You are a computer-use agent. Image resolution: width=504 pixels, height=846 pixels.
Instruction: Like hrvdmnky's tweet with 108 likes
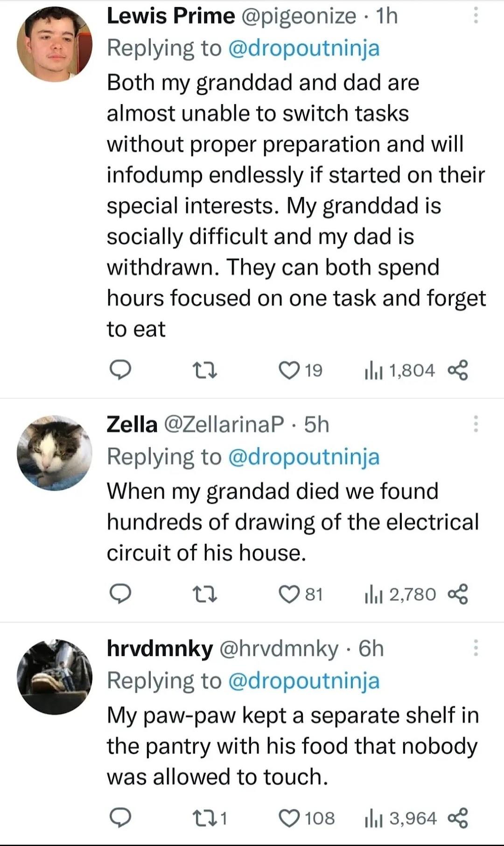(x=289, y=818)
